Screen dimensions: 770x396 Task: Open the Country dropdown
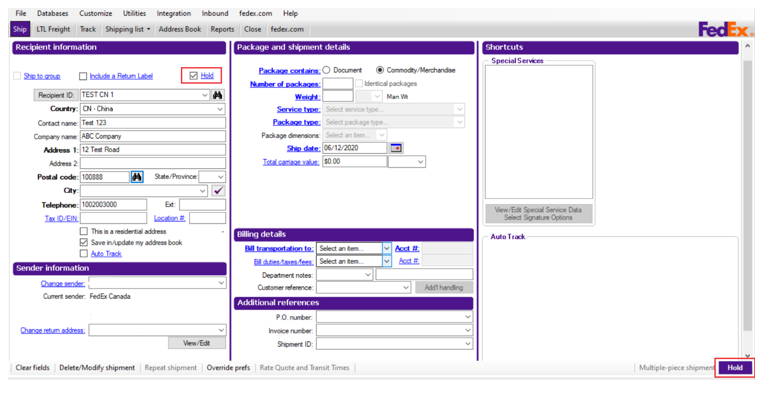[x=220, y=109]
